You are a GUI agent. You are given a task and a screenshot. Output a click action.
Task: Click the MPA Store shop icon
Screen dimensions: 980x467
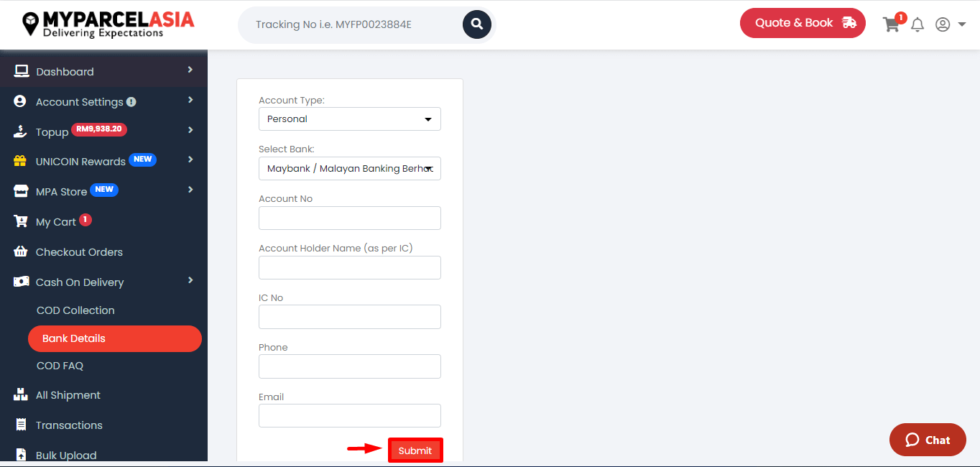tap(21, 191)
